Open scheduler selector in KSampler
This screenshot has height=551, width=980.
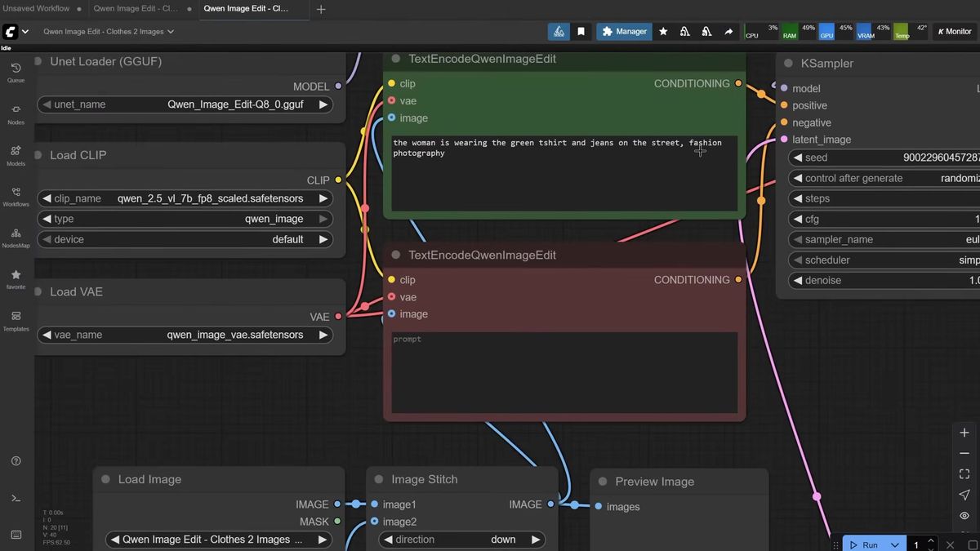pos(884,260)
